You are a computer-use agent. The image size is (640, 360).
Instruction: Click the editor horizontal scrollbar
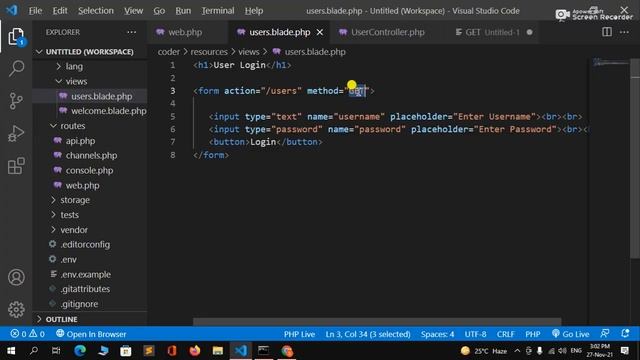pyautogui.click(x=377, y=322)
